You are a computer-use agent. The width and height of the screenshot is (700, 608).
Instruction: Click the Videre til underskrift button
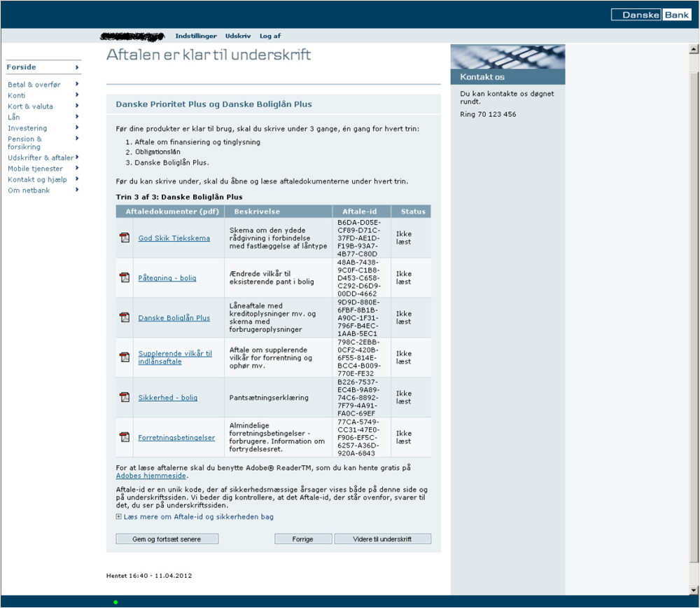click(x=383, y=539)
